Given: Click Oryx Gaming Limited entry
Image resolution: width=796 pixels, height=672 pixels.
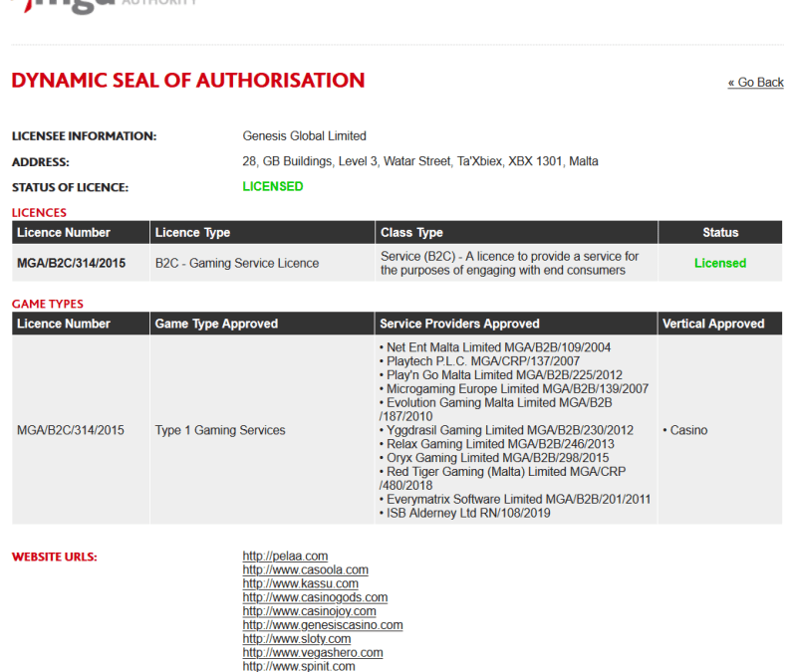Looking at the screenshot, I should click(x=494, y=458).
